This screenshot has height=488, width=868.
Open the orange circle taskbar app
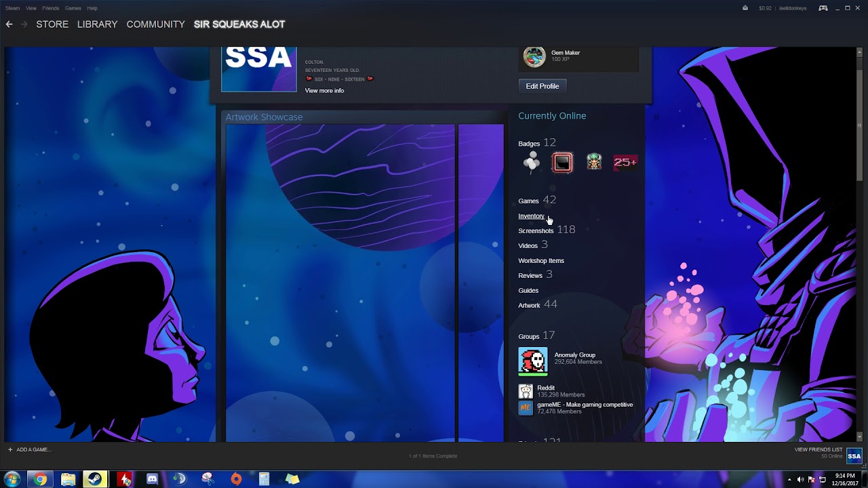click(236, 479)
